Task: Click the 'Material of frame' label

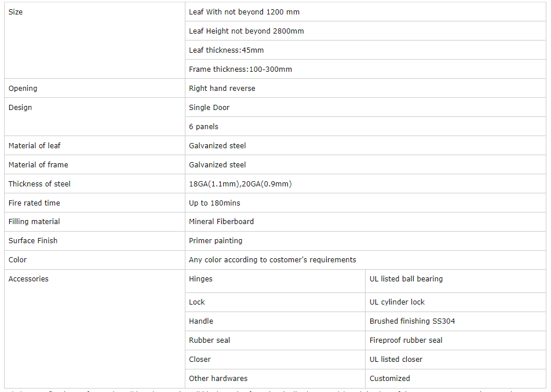Action: [38, 165]
